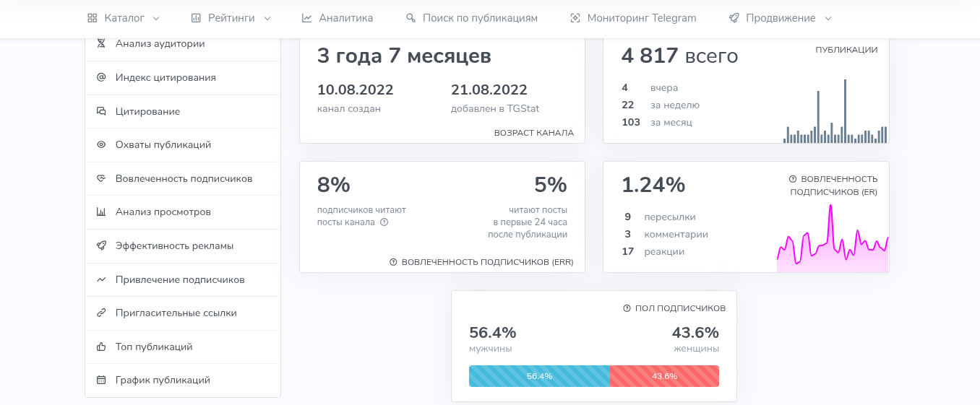
Task: Expand the Продвижение dropdown menu
Action: pyautogui.click(x=780, y=18)
